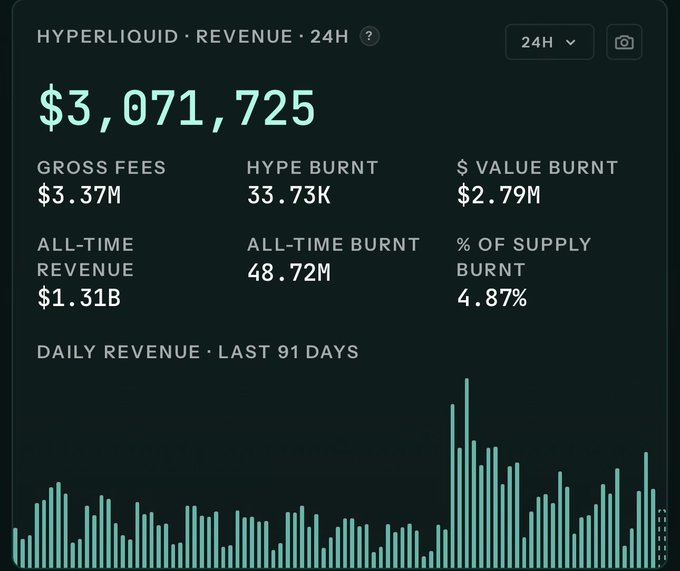Open the 24H timeframe dropdown
Screen dimensions: 680x571
pyautogui.click(x=549, y=42)
